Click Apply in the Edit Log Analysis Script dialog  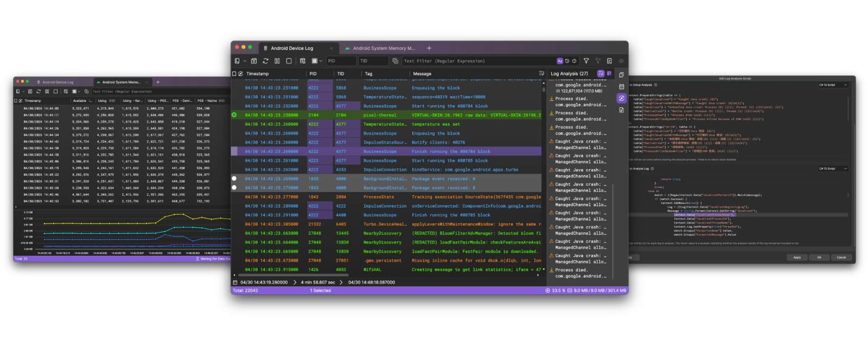[x=797, y=257]
